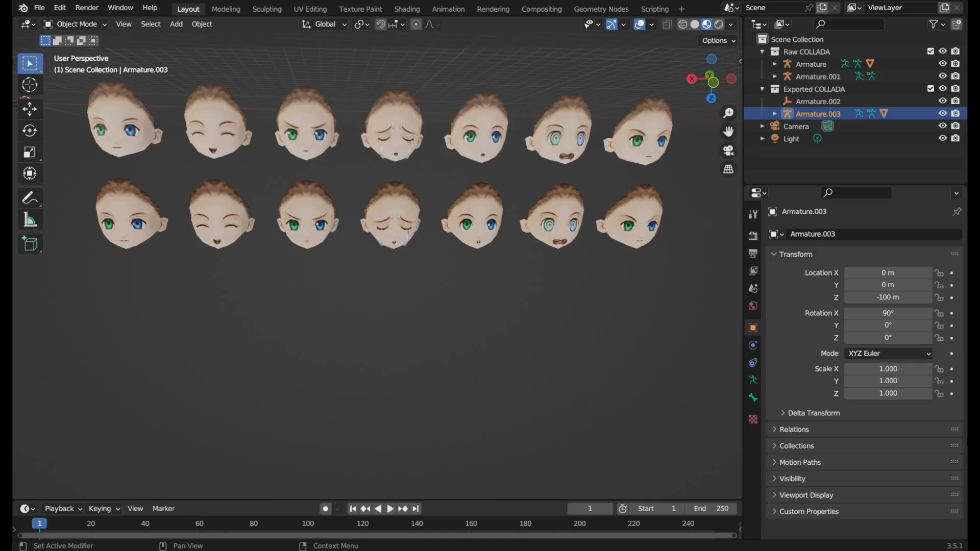
Task: Switch to the Shading workspace tab
Action: click(407, 9)
